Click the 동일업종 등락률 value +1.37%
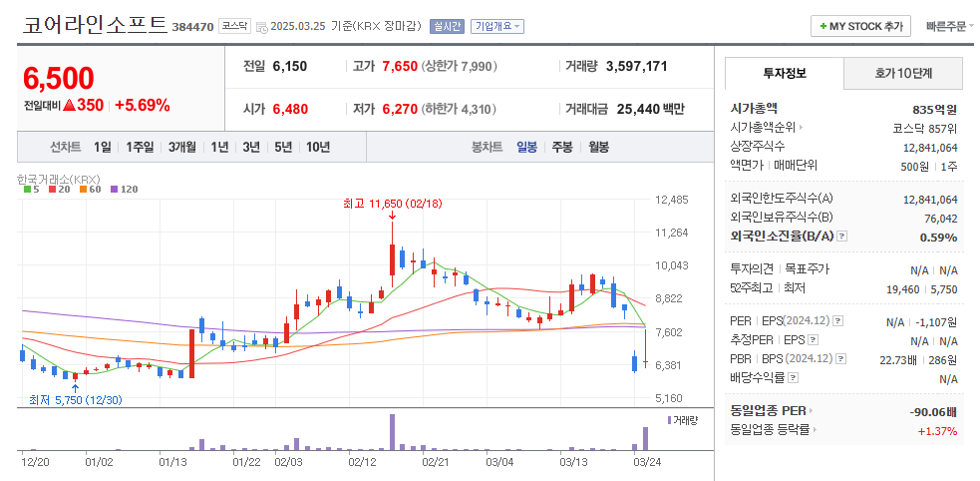The width and height of the screenshot is (980, 481). click(937, 431)
